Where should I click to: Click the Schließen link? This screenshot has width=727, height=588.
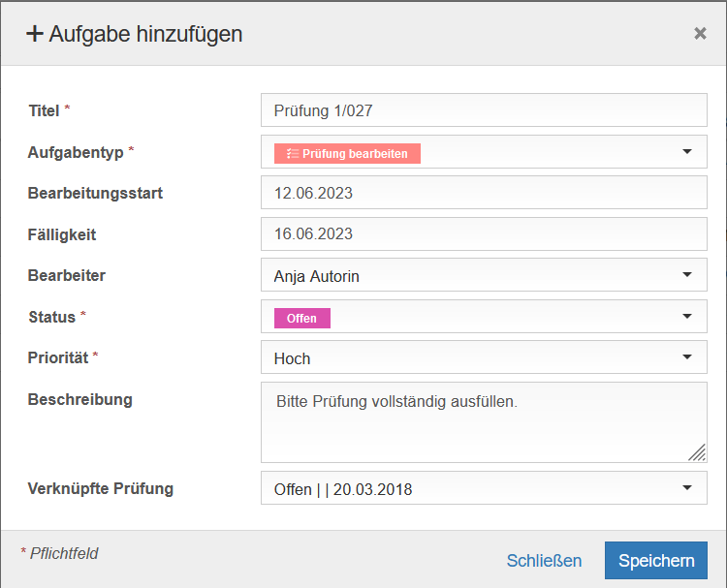[544, 561]
